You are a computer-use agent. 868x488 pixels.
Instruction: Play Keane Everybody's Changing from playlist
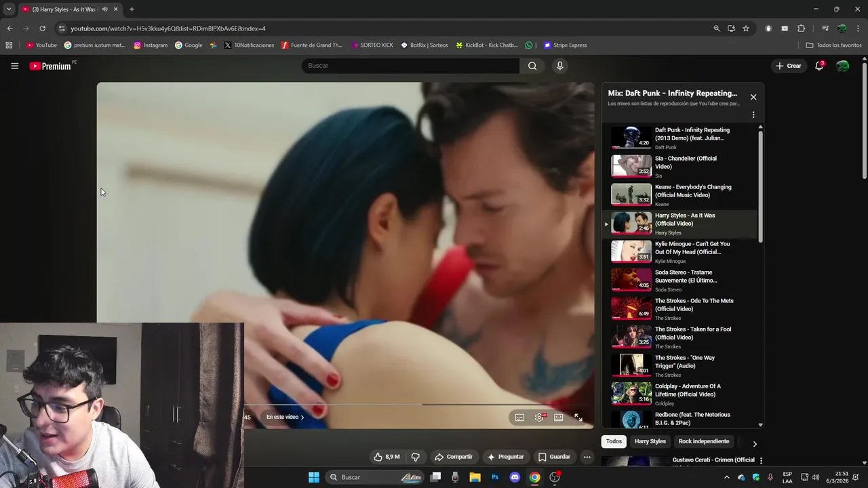[x=678, y=195]
